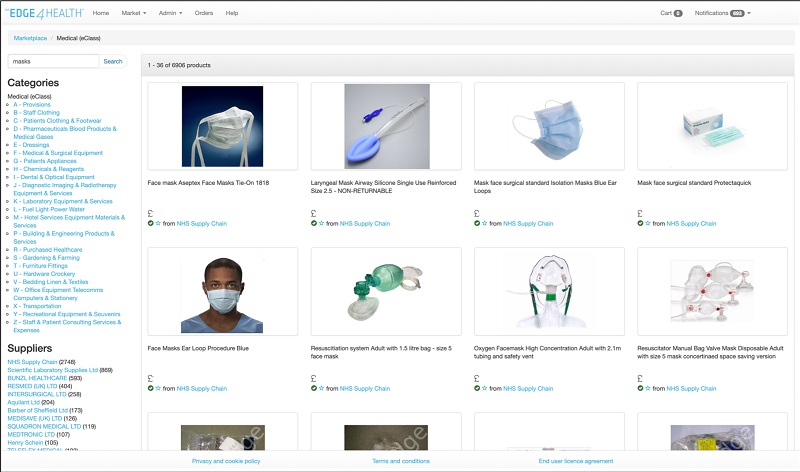Image resolution: width=800 pixels, height=472 pixels.
Task: Select category R - Purchased Healthcare
Action: [47, 250]
